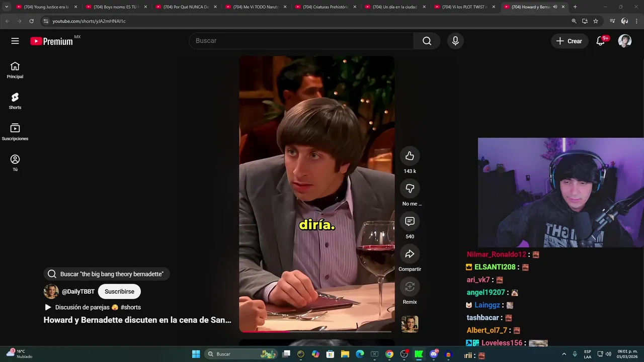Open Suscripciones in sidebar
Image resolution: width=644 pixels, height=362 pixels.
click(15, 132)
